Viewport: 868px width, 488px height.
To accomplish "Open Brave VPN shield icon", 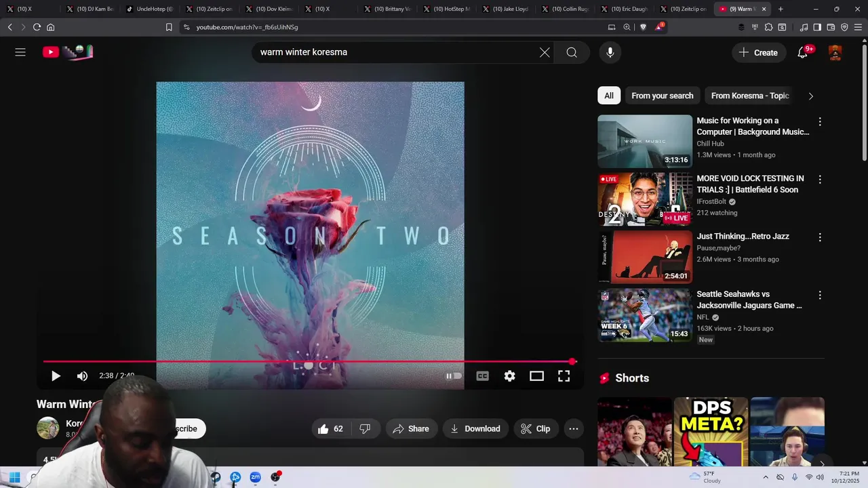I will pos(844,27).
